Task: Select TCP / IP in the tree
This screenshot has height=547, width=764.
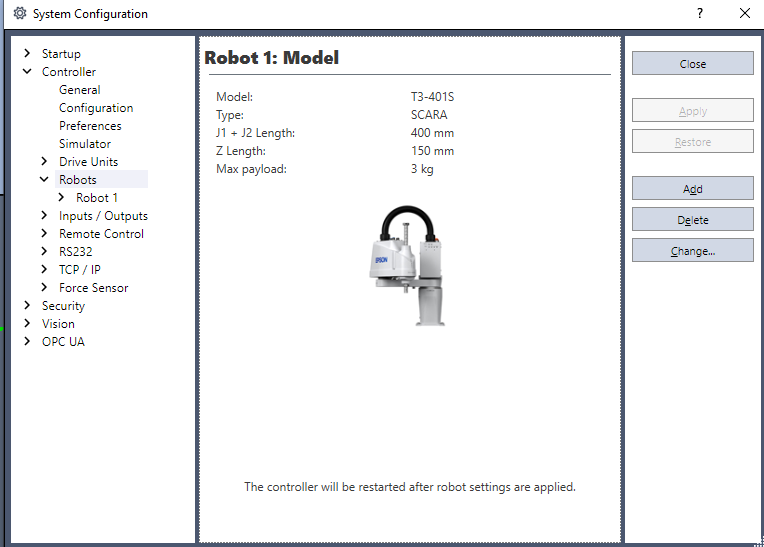Action: click(x=80, y=270)
